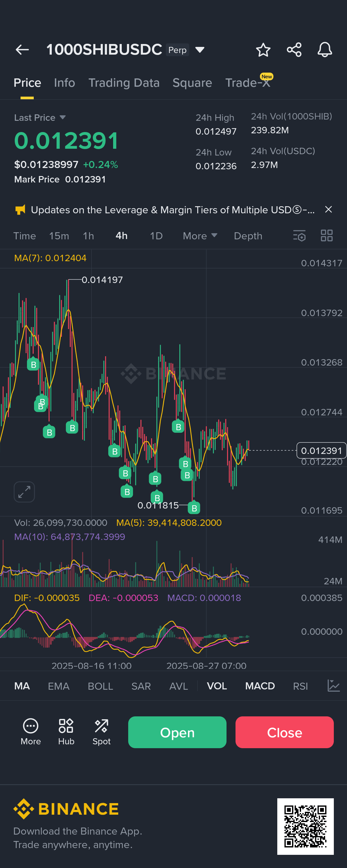347x868 pixels.
Task: Tap the current price tag 0.012391
Action: (x=321, y=450)
